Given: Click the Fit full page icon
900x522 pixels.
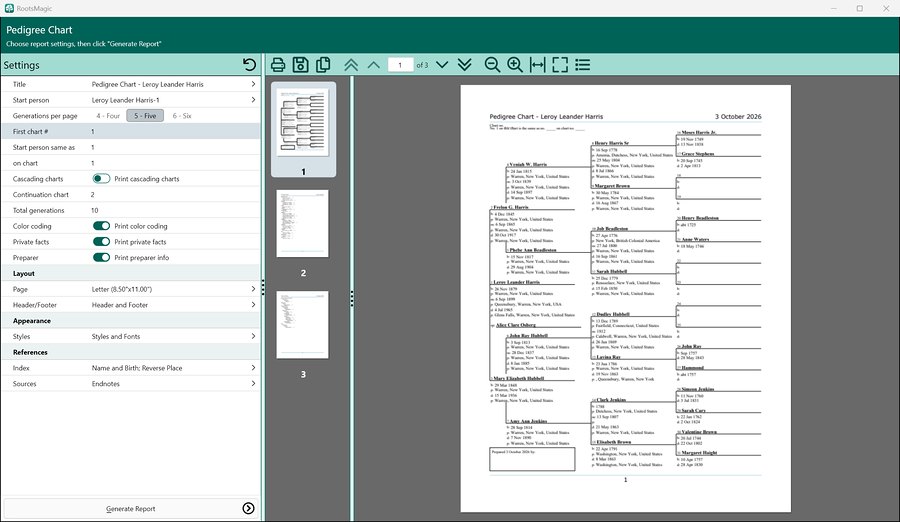Looking at the screenshot, I should click(x=560, y=65).
